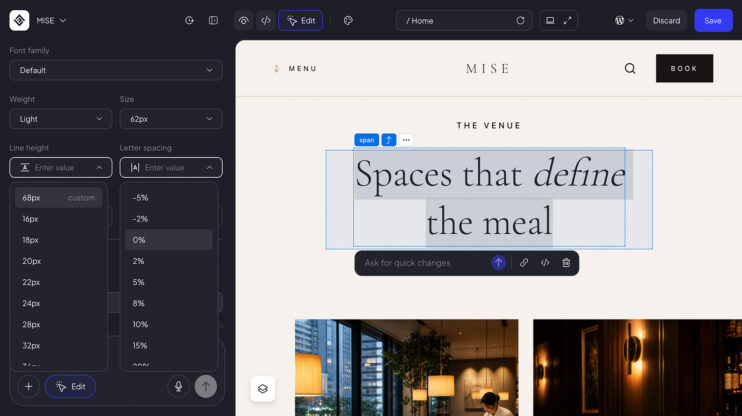Viewport: 742px width, 416px height.
Task: Click the MISE site wordmark
Action: (488, 69)
